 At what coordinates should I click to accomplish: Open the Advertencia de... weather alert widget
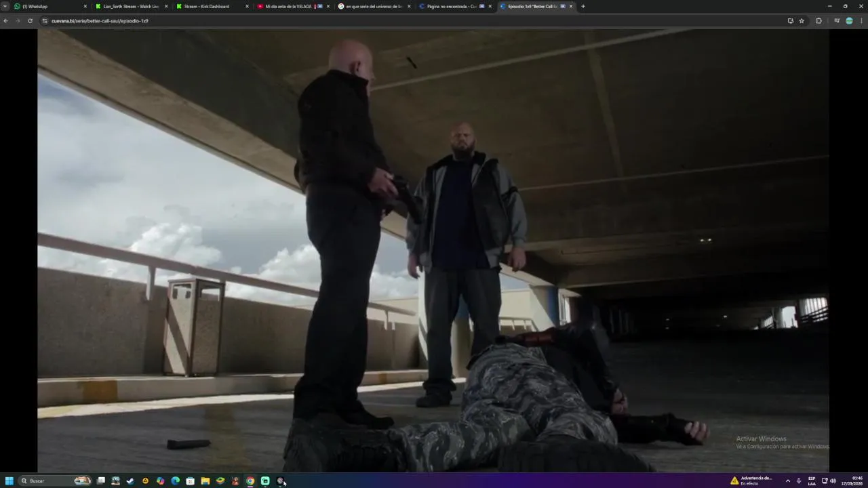pyautogui.click(x=751, y=481)
